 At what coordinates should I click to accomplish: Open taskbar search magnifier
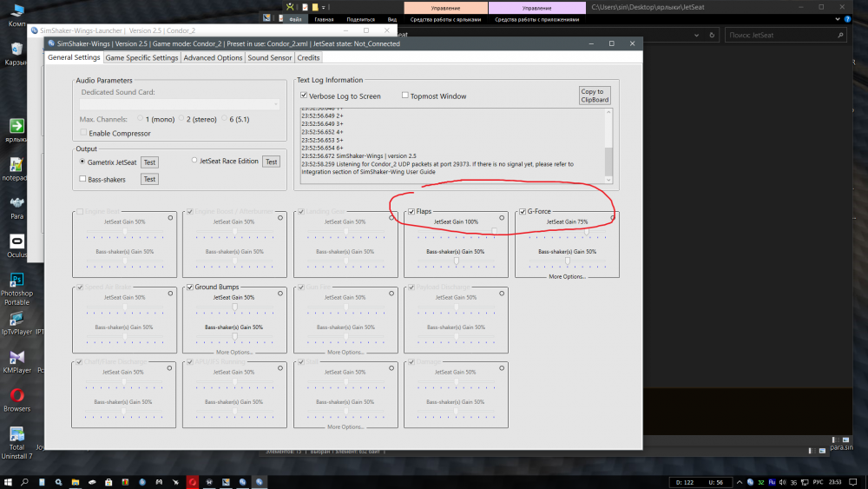coord(25,482)
